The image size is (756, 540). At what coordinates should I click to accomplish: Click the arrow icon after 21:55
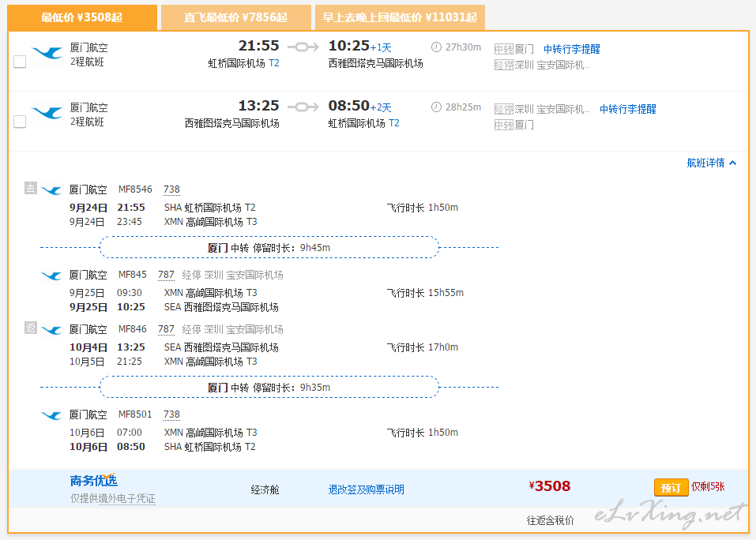pos(303,47)
